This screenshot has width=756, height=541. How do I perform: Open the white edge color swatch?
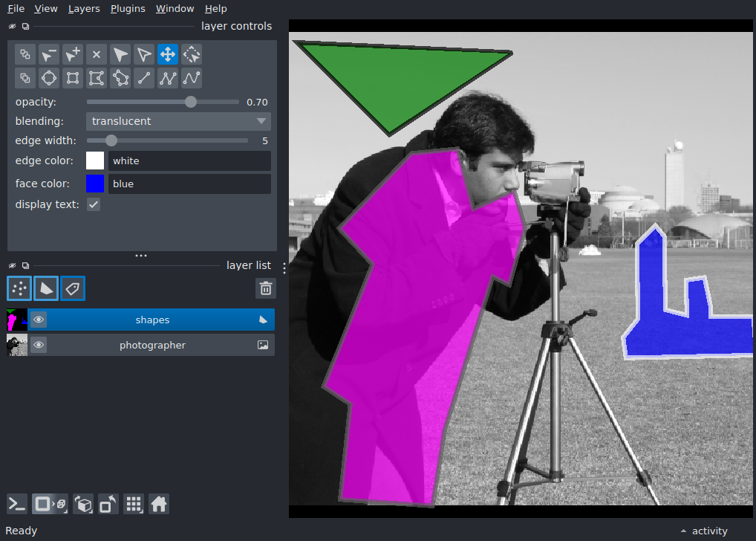click(95, 161)
